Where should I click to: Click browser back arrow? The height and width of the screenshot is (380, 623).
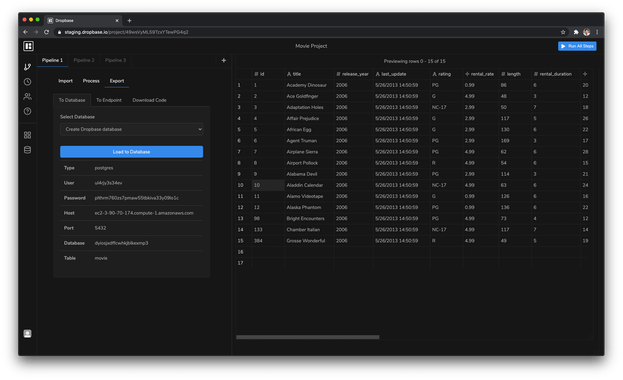tap(25, 32)
